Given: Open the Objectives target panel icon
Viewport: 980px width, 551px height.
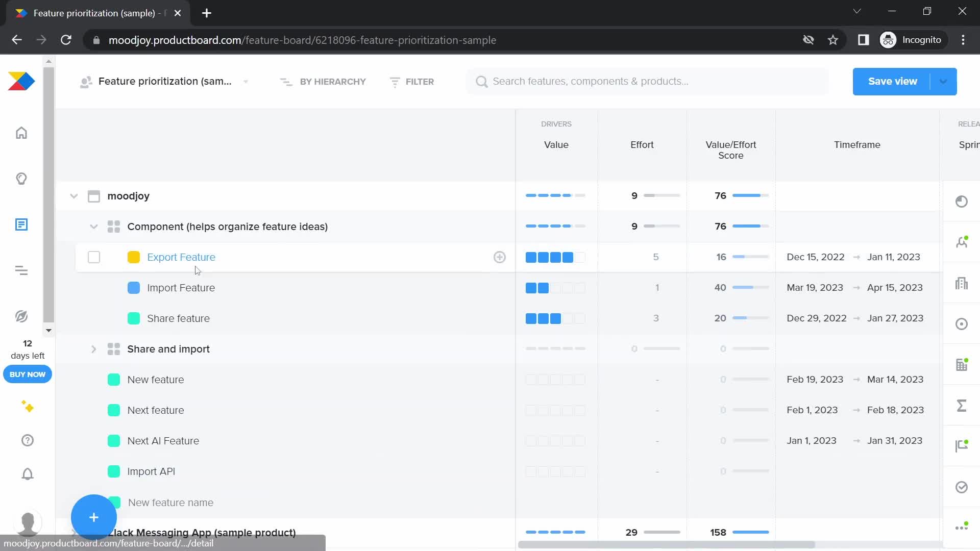Looking at the screenshot, I should pyautogui.click(x=962, y=324).
